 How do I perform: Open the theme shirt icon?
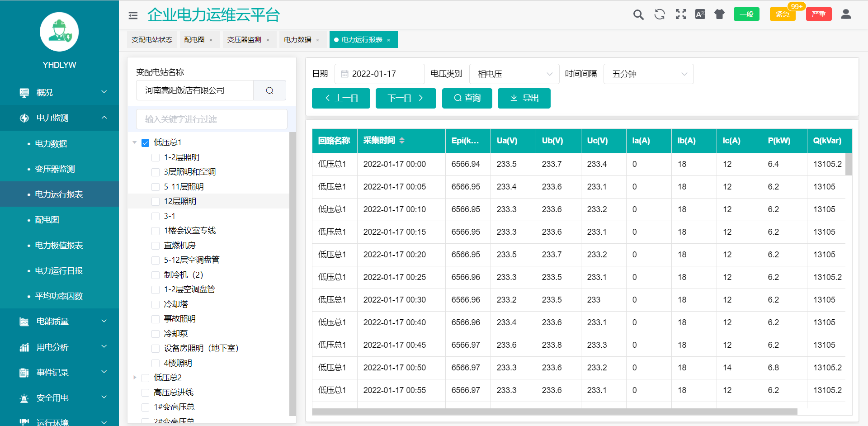pos(719,14)
